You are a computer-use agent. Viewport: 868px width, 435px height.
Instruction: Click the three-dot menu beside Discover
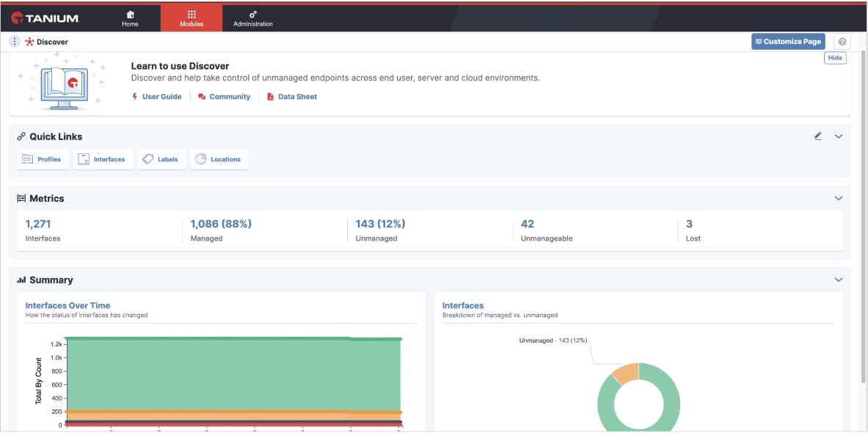[x=15, y=42]
